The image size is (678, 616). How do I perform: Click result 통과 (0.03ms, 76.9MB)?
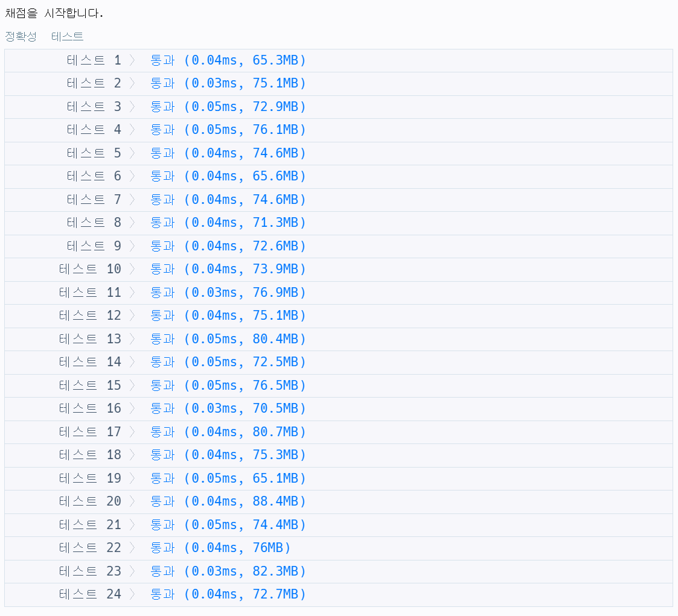[x=228, y=293]
